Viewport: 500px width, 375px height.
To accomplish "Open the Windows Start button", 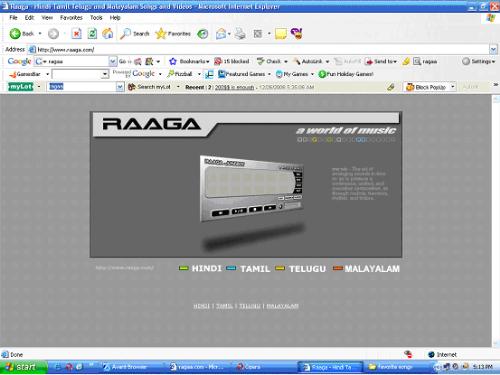I will (x=23, y=367).
